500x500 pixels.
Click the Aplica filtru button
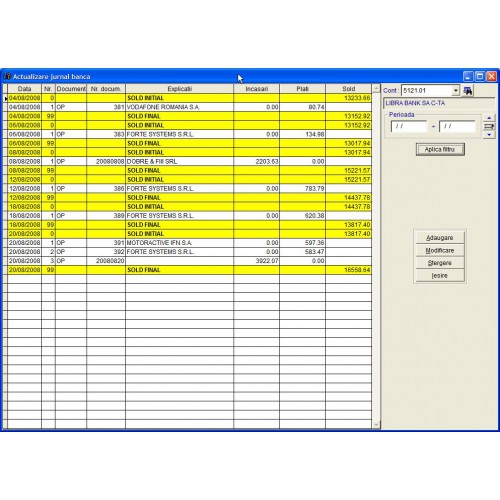click(440, 149)
